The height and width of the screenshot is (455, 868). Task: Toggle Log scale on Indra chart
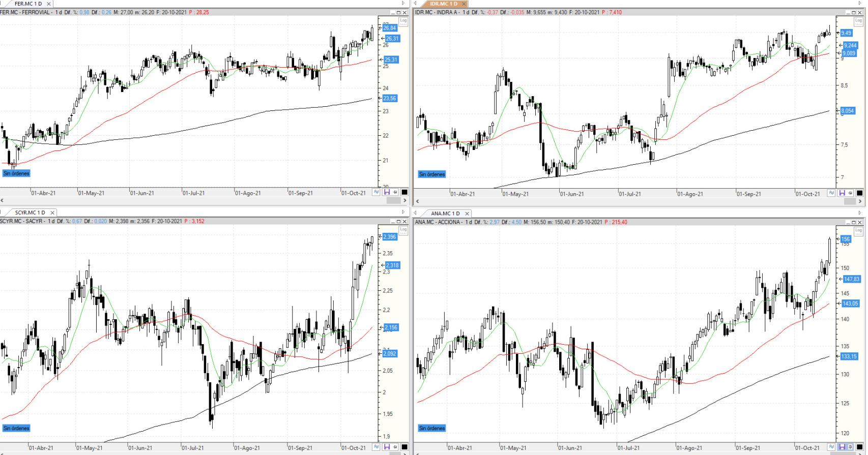click(858, 21)
